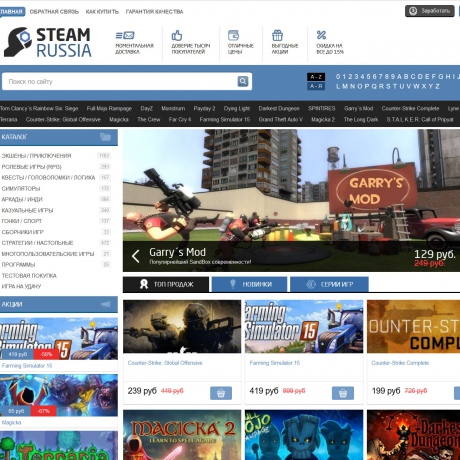Open Tom Clancy's Rainbow Six Siege link
This screenshot has width=460, height=460.
click(39, 108)
